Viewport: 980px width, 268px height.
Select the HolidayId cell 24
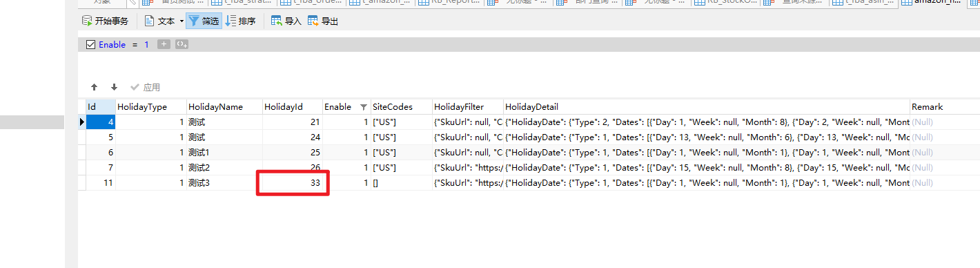tap(293, 137)
